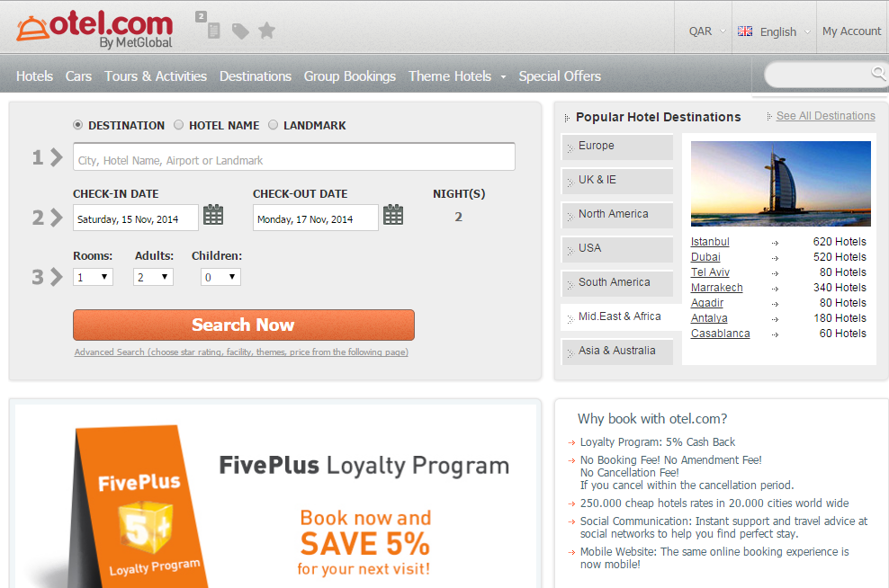Viewport: 889px width, 588px height.
Task: Open the Cars menu item
Action: pos(78,76)
